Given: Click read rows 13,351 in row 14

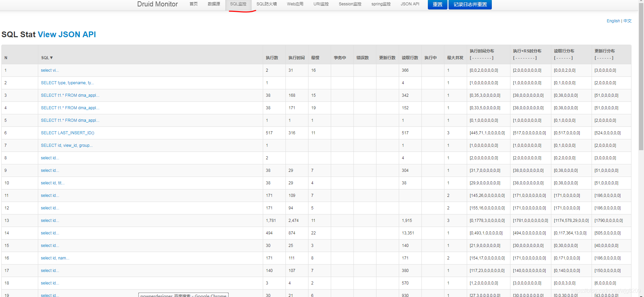Looking at the screenshot, I should pyautogui.click(x=408, y=233).
